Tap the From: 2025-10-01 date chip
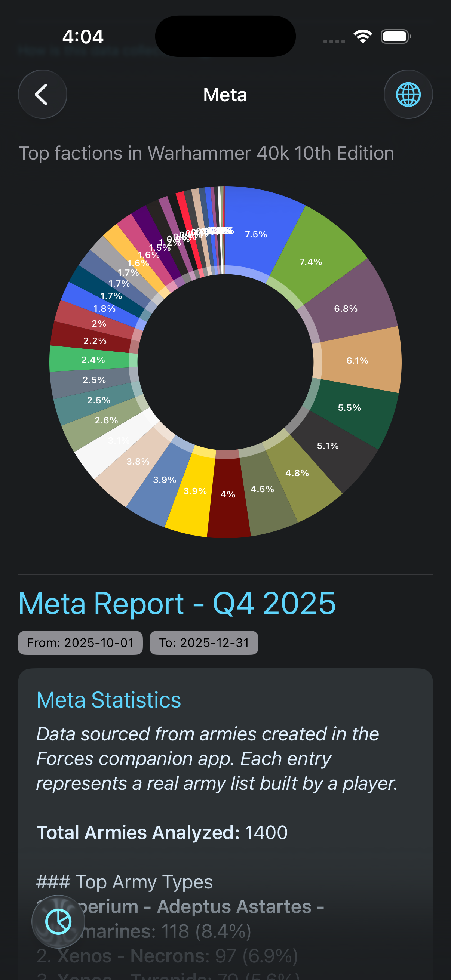The width and height of the screenshot is (451, 980). [x=80, y=642]
